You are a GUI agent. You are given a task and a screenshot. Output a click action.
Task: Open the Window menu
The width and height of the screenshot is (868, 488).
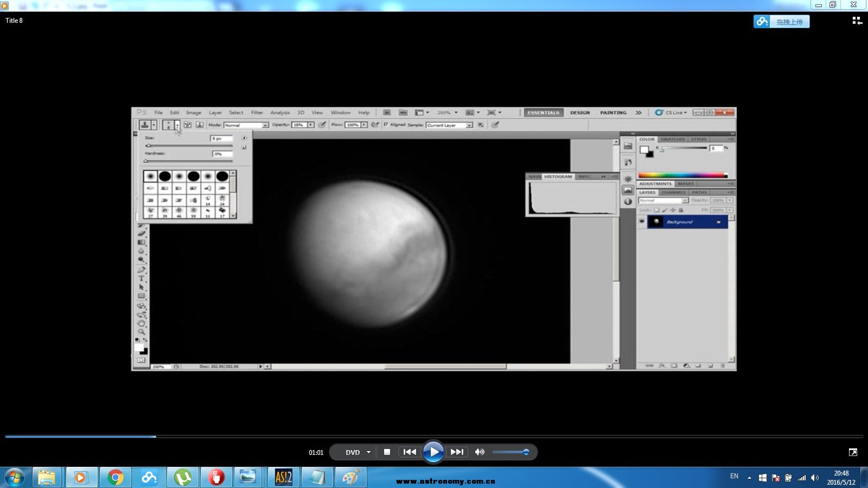click(341, 113)
